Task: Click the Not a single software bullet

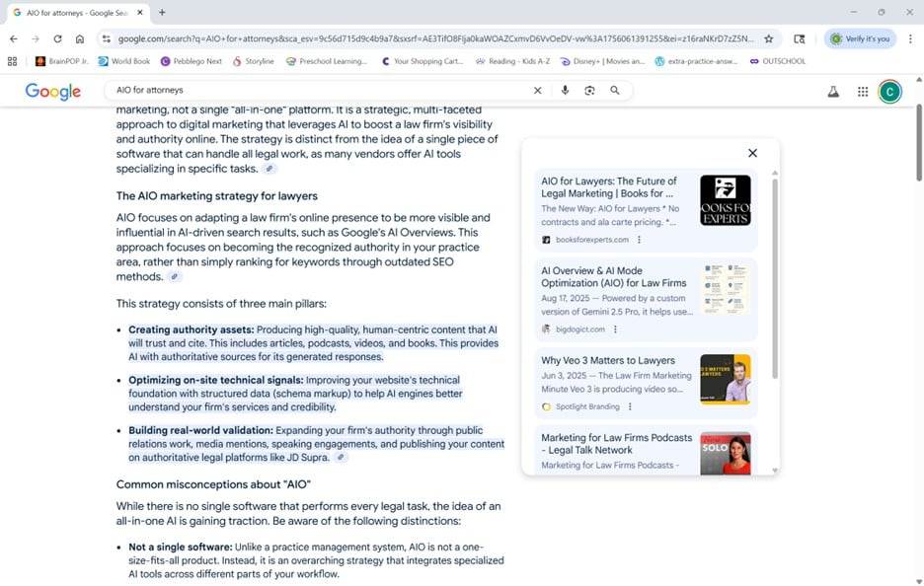Action: [x=316, y=560]
